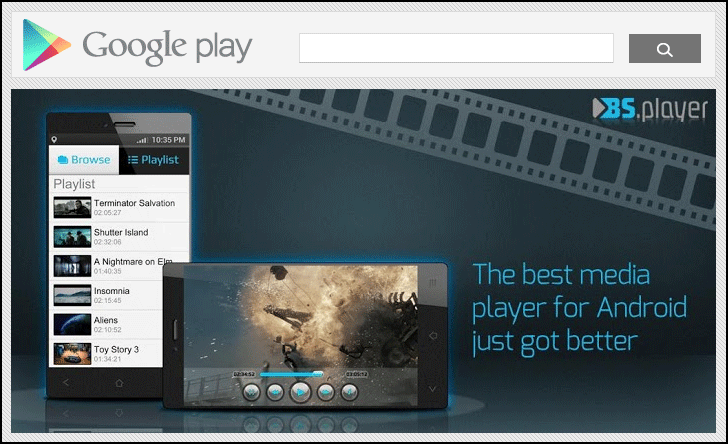The height and width of the screenshot is (444, 728).
Task: Select the Terminator Salvation thumbnail
Action: [x=72, y=207]
